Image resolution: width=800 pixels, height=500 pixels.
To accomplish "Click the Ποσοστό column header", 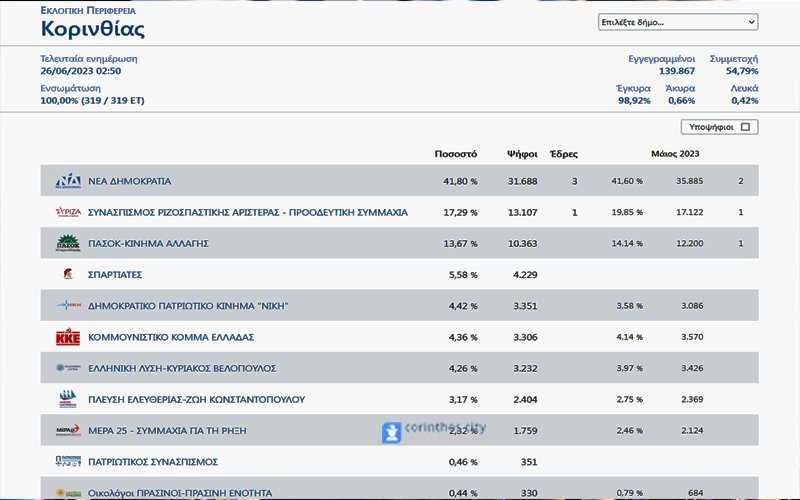I will 456,154.
